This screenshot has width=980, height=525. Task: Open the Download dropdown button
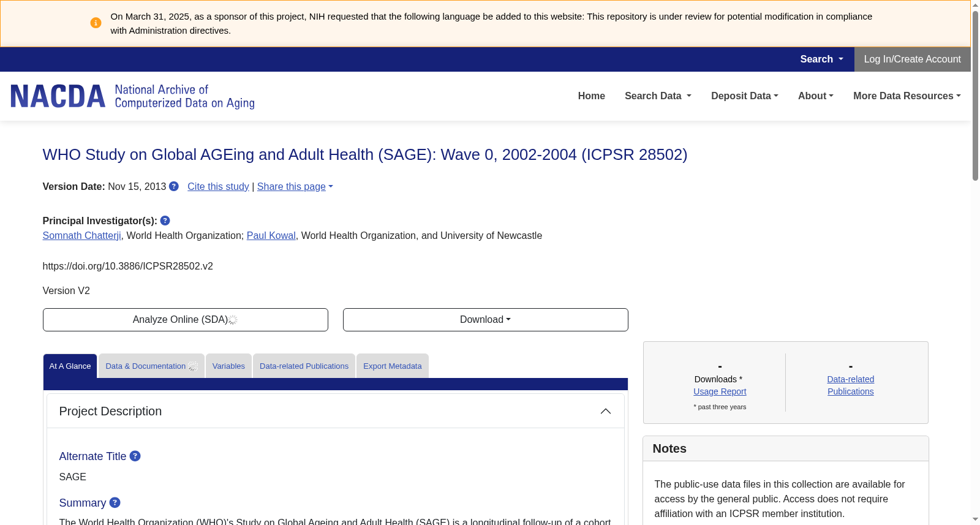(x=485, y=320)
